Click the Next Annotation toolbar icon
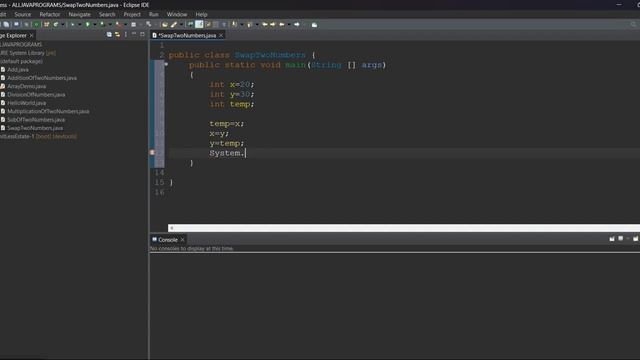Screen dimensions: 640x360 coord(234,24)
